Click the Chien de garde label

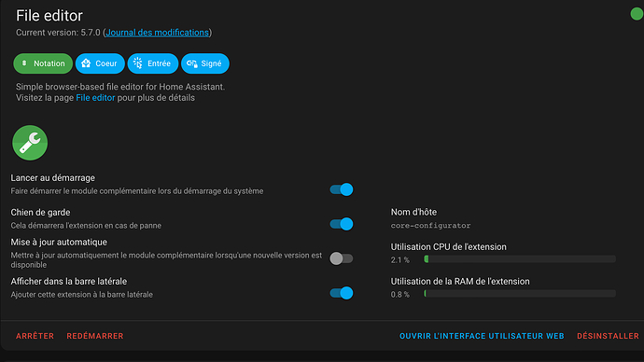point(40,212)
